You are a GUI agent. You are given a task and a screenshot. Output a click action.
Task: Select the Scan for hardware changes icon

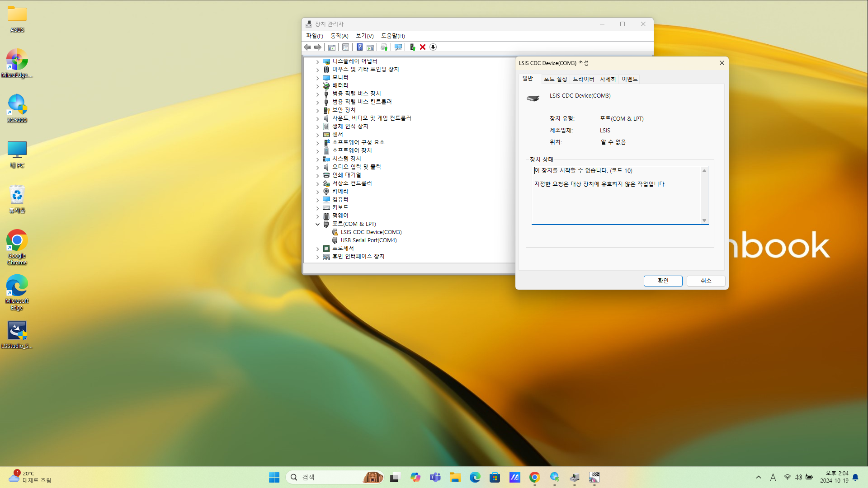(x=398, y=47)
